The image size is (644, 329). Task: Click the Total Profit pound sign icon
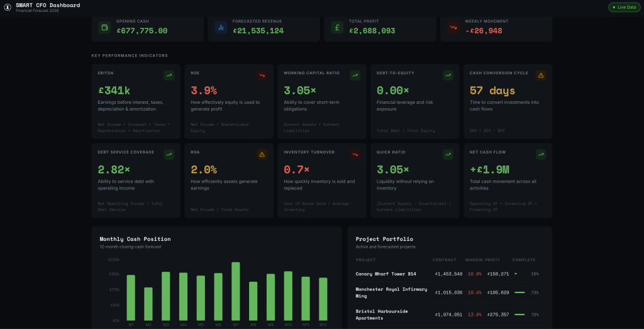pyautogui.click(x=337, y=28)
